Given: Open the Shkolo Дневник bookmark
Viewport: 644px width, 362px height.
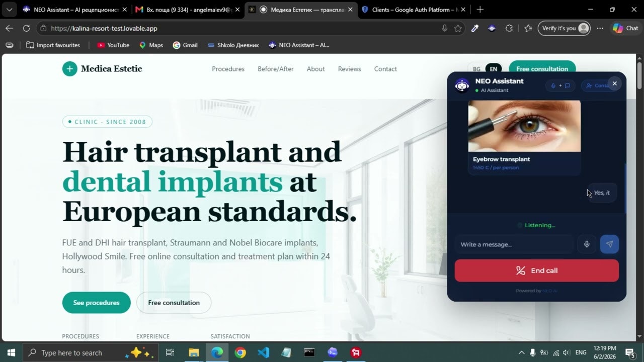Looking at the screenshot, I should coord(233,45).
